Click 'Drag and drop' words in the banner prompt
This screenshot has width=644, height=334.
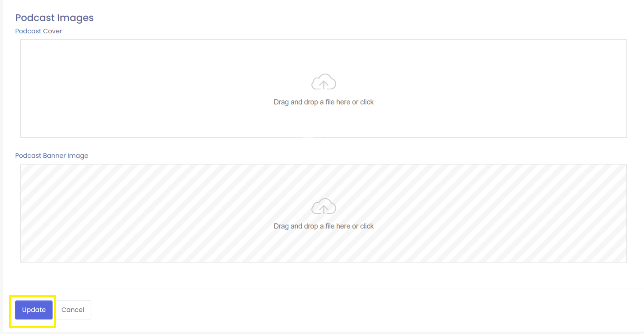296,226
